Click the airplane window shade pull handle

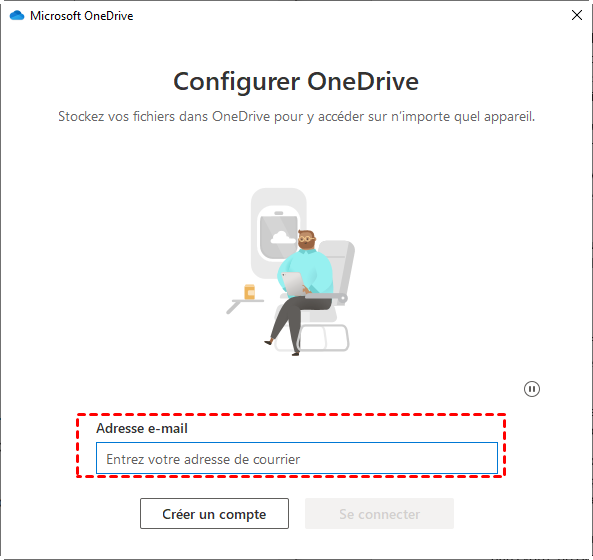tap(279, 213)
